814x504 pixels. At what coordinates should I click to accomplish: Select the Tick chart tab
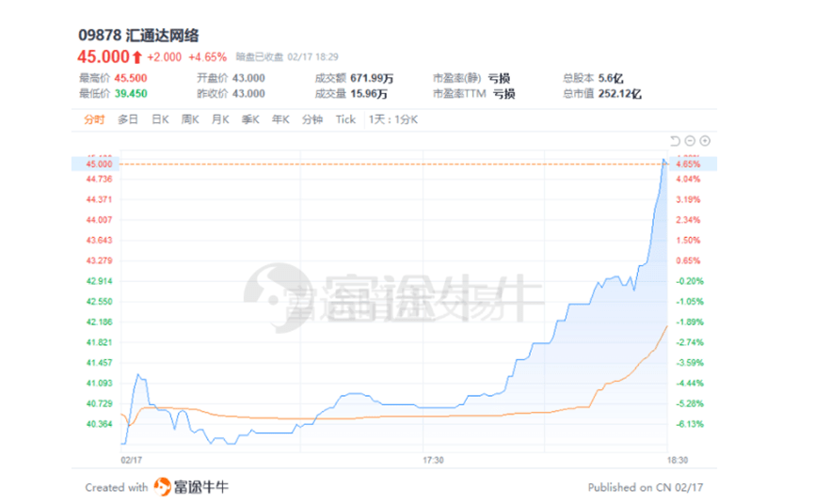point(345,119)
